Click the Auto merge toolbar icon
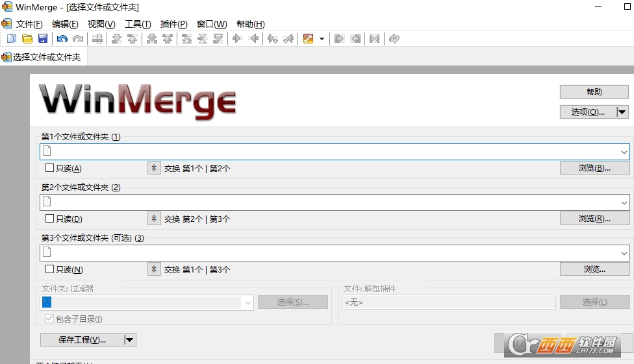Viewport: 634px width, 364px height. point(375,39)
